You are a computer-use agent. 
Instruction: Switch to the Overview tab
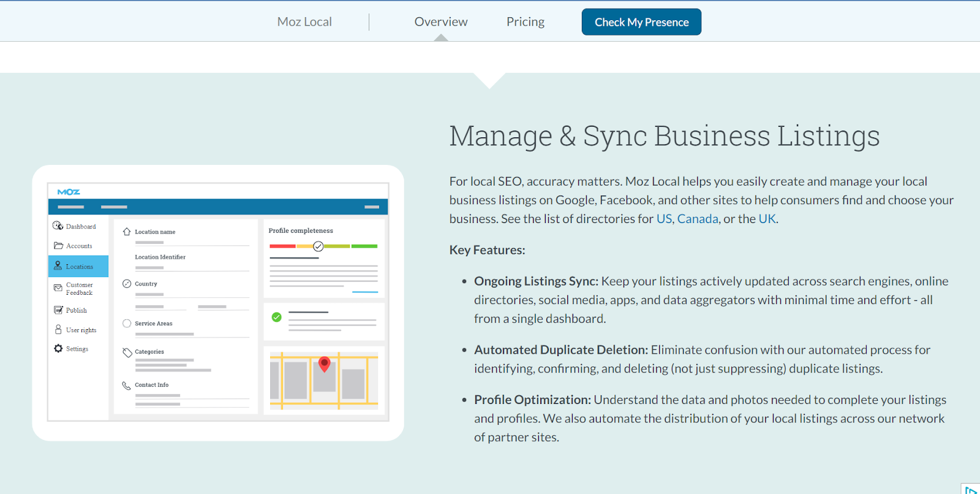coord(440,22)
